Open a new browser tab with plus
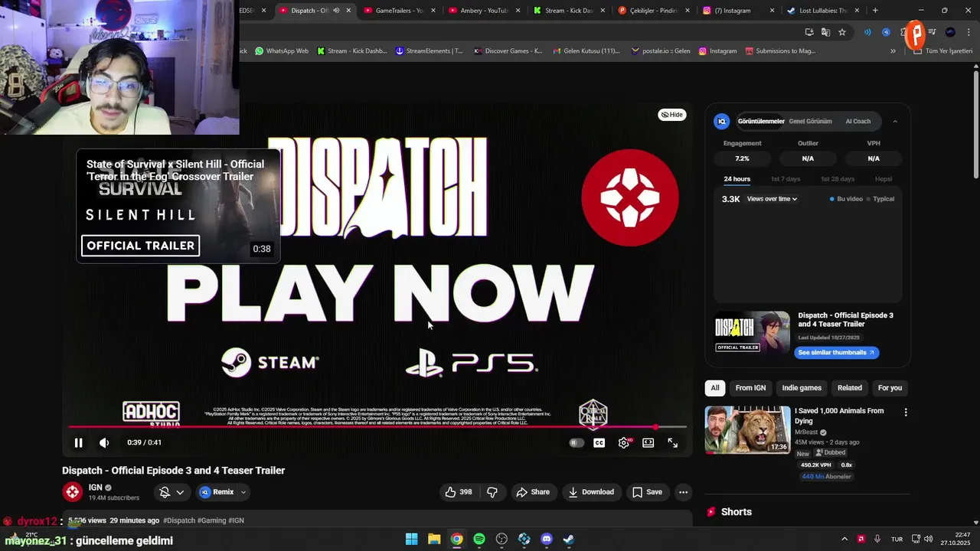The image size is (980, 551). tap(875, 11)
